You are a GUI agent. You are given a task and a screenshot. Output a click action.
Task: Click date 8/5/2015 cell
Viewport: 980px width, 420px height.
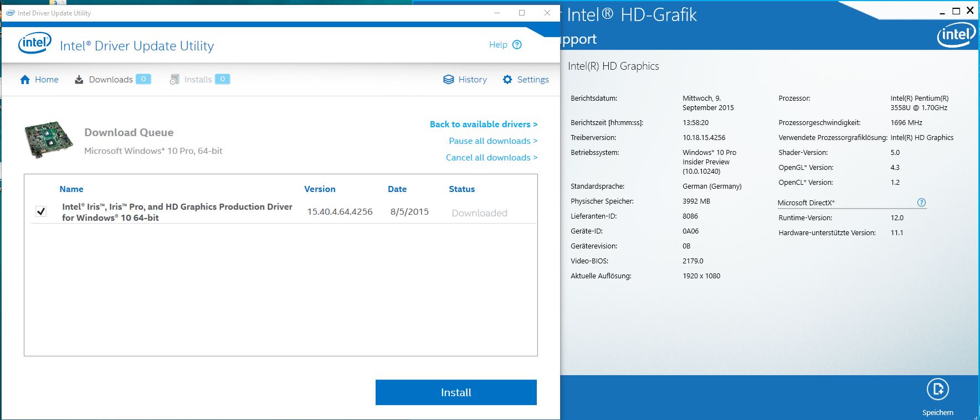tap(409, 212)
